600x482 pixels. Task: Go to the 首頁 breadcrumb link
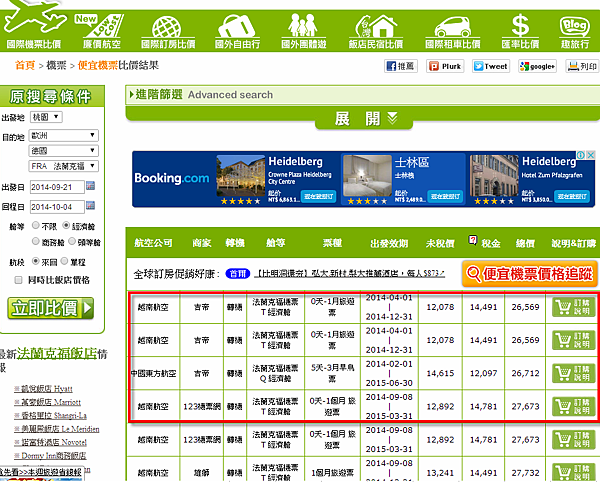pyautogui.click(x=25, y=65)
